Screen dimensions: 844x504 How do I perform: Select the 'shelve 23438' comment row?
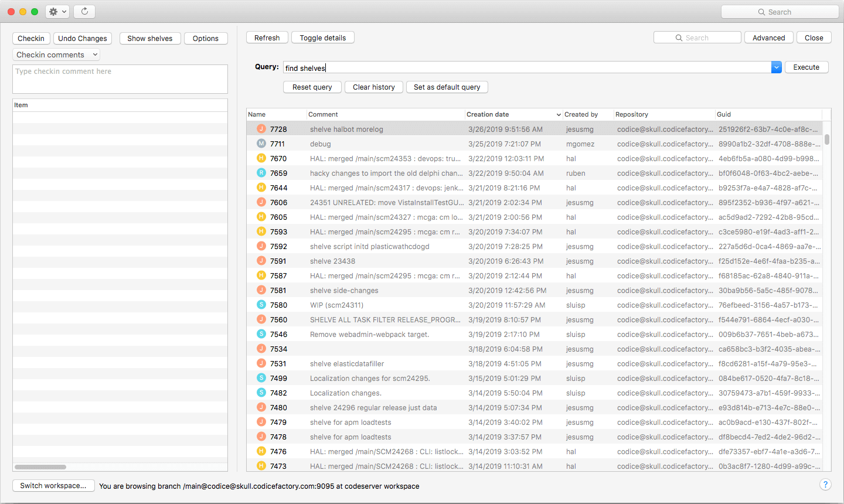pos(535,261)
